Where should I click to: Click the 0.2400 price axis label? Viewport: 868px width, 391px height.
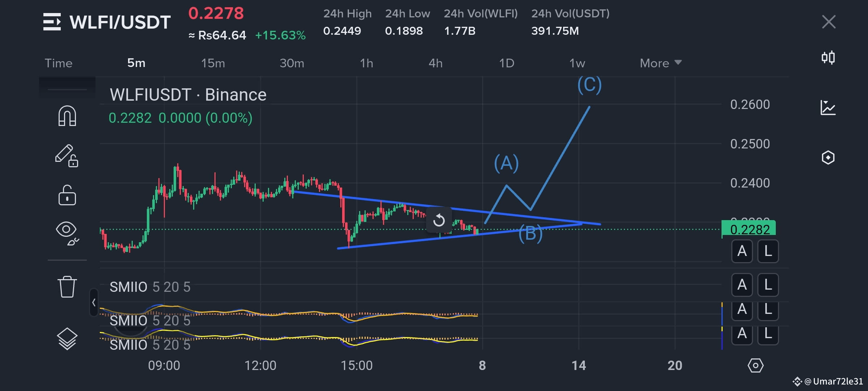[750, 183]
